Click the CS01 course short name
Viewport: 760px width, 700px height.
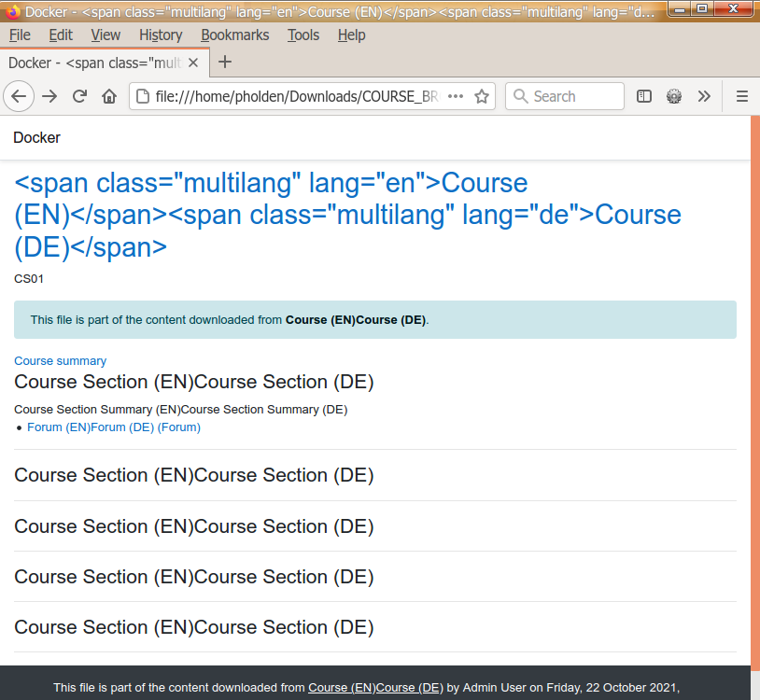pos(29,279)
